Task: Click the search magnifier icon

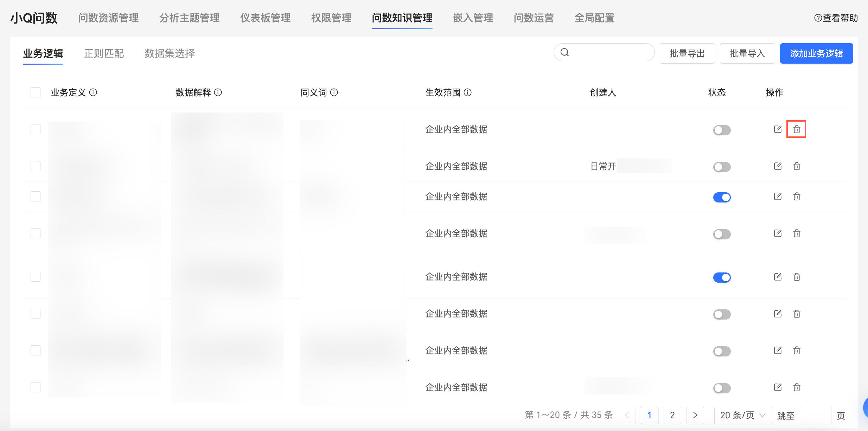Action: (565, 52)
